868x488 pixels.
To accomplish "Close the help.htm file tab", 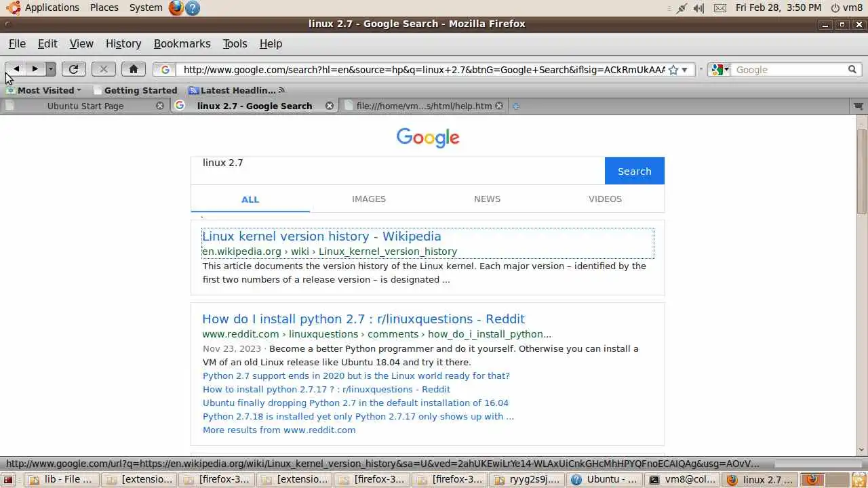I will click(x=499, y=106).
